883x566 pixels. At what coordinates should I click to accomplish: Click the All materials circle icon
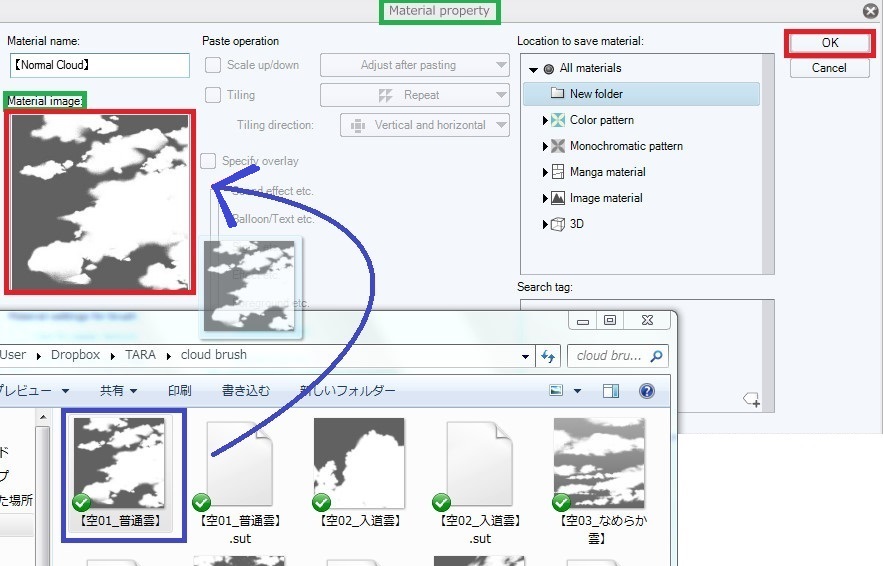click(548, 69)
